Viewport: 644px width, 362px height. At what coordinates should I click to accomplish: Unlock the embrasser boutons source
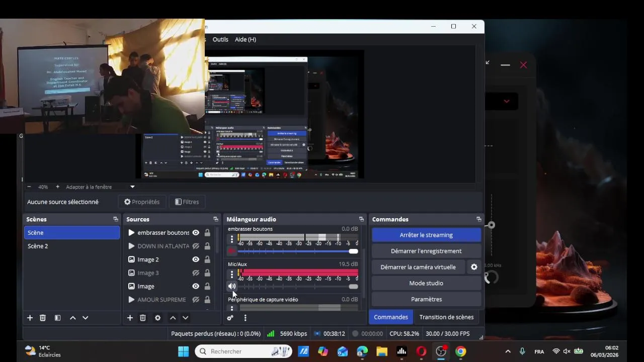pyautogui.click(x=207, y=233)
